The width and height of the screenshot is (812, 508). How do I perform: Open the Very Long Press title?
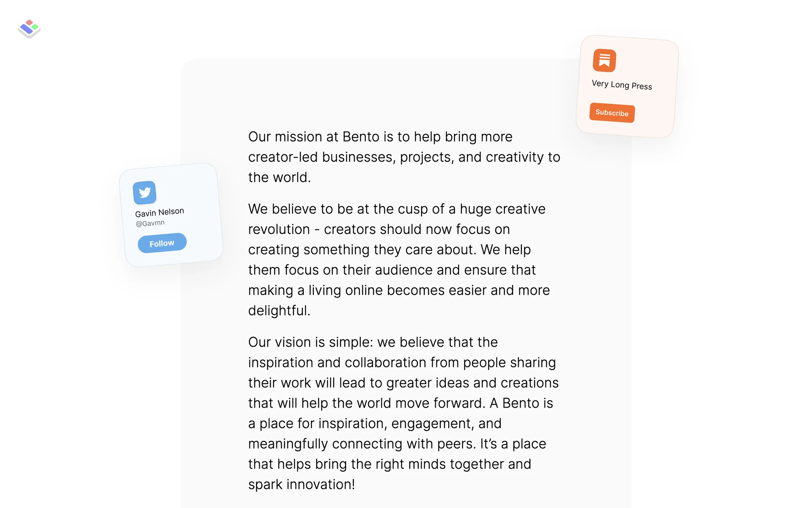pos(622,85)
